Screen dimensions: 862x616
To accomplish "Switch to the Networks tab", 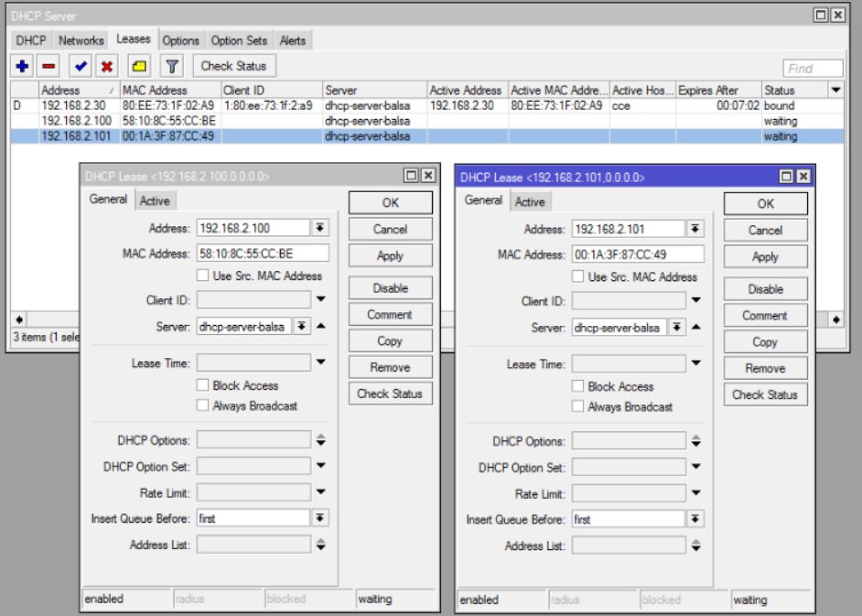I will 80,40.
